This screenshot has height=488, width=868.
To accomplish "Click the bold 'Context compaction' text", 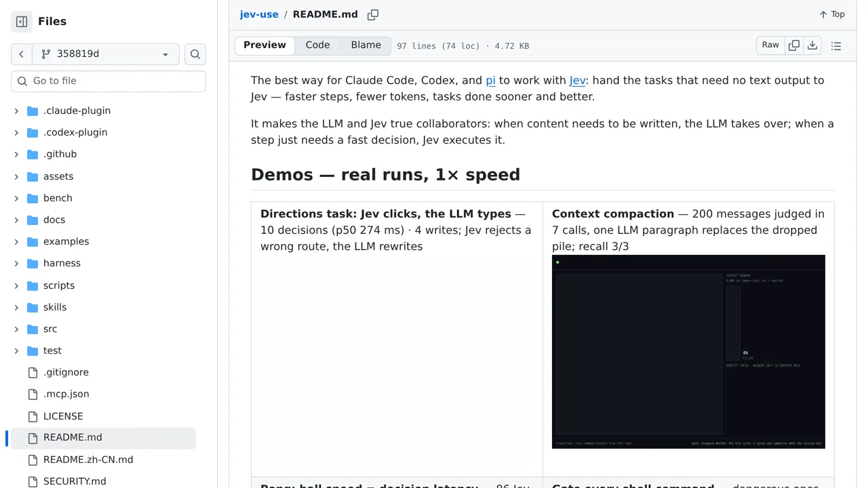I will coord(613,213).
